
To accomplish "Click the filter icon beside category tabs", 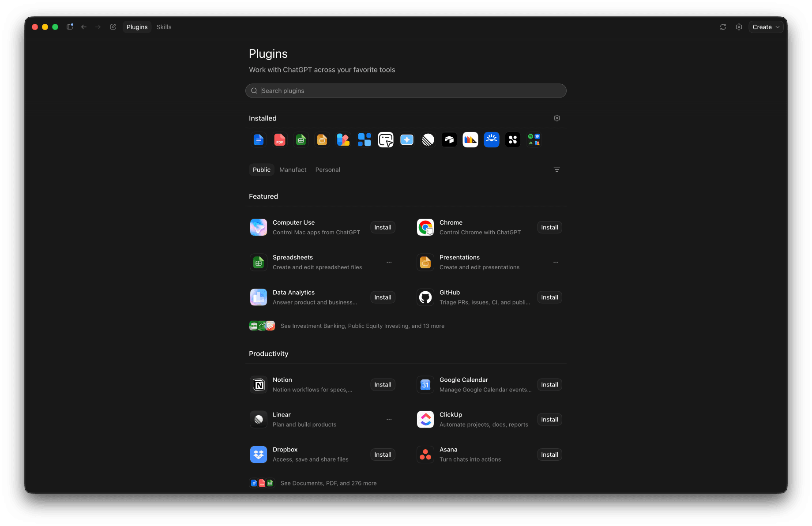I will pyautogui.click(x=557, y=170).
